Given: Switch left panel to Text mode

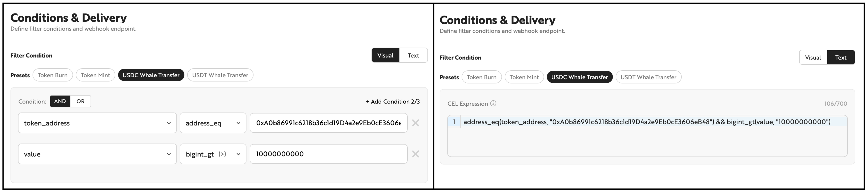Looking at the screenshot, I should tap(413, 55).
